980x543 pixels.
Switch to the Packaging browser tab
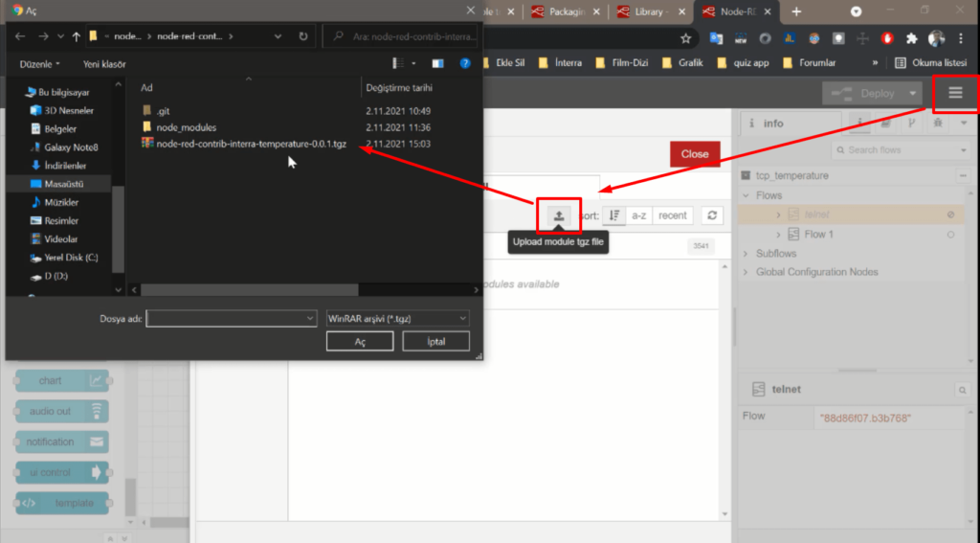click(566, 11)
